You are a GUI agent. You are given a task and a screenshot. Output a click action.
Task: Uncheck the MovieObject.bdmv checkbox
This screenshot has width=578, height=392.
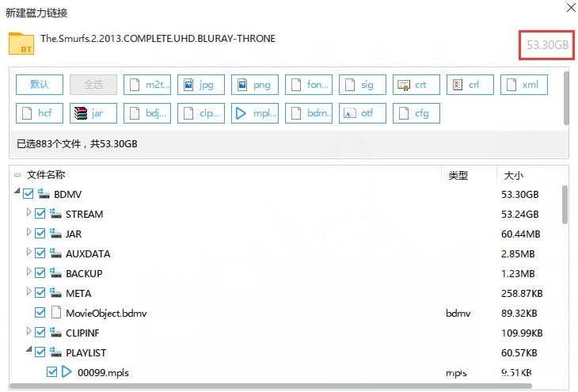pos(40,313)
